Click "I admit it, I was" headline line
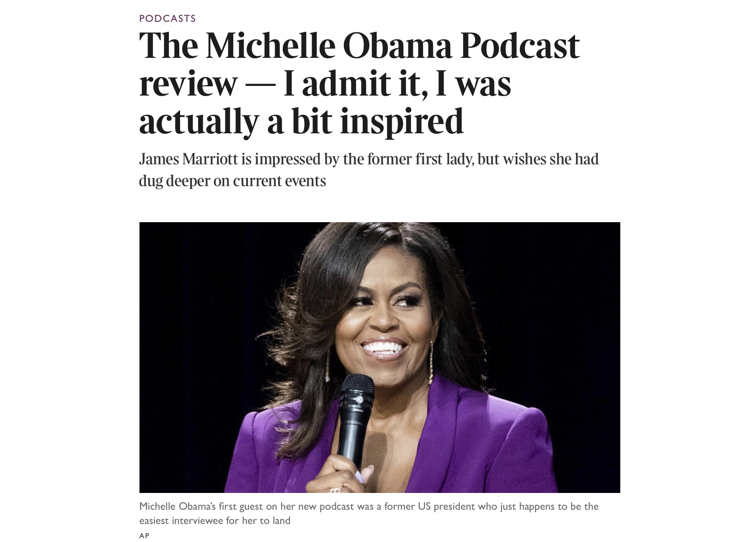 [x=397, y=83]
